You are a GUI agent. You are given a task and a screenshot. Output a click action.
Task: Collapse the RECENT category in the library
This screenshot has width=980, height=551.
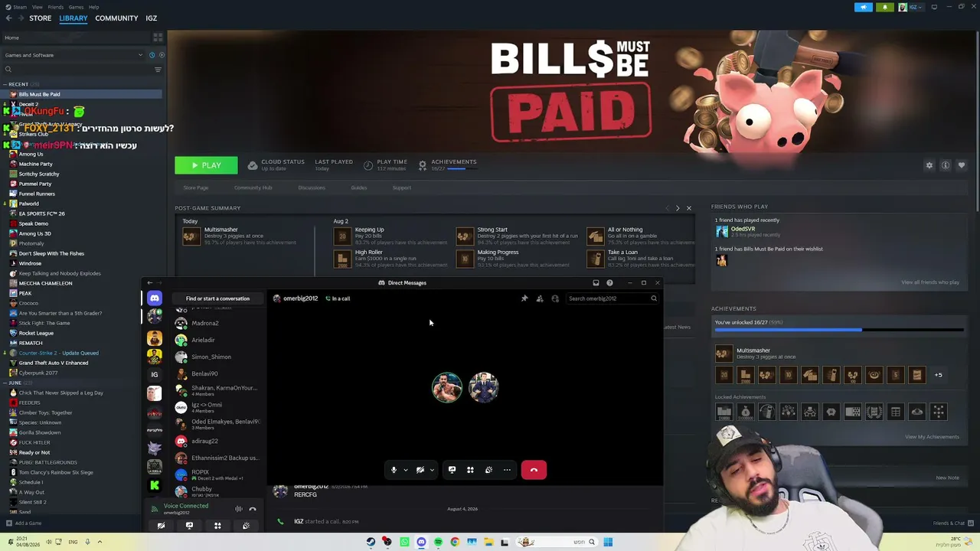[x=5, y=84]
